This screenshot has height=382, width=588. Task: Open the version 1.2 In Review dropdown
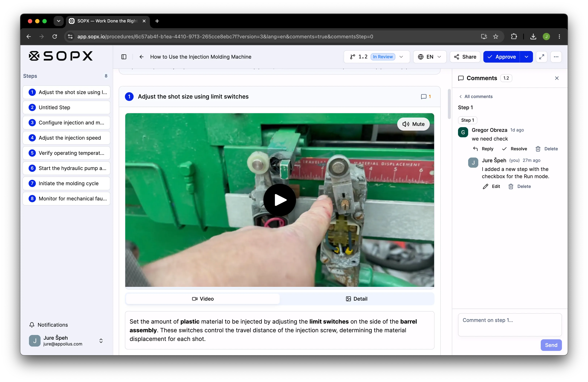pyautogui.click(x=377, y=57)
